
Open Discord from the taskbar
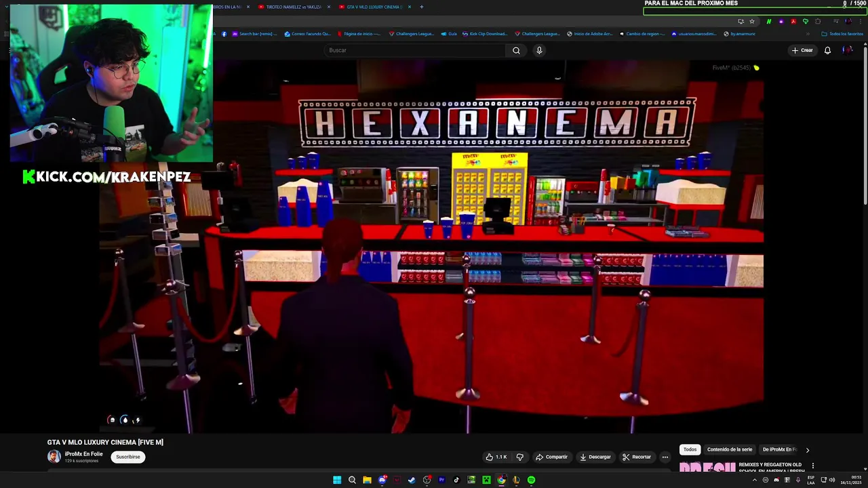(x=382, y=480)
